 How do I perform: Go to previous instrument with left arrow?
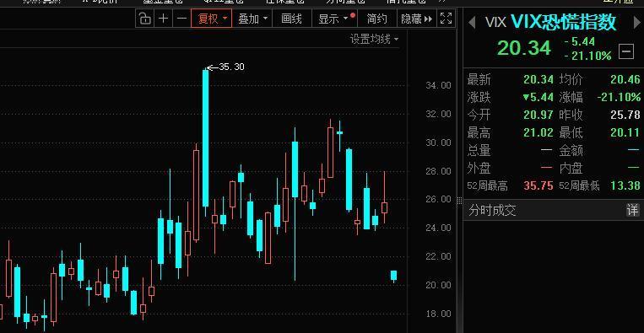[x=472, y=23]
